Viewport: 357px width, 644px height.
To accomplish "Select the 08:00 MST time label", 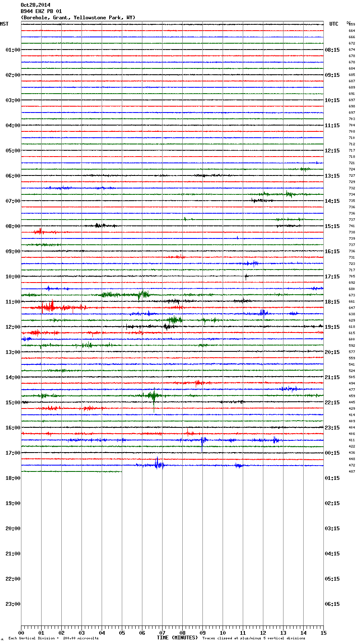I will click(x=13, y=226).
